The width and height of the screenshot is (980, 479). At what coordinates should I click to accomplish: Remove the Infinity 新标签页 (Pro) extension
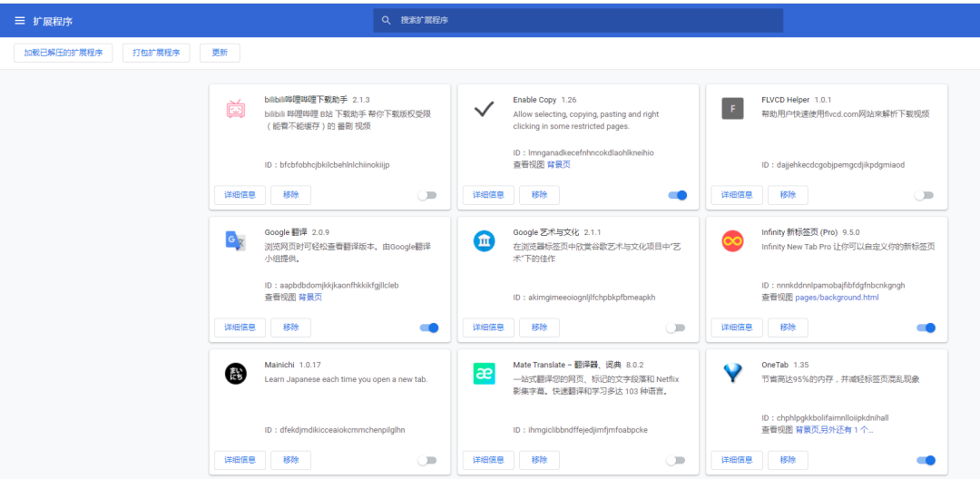788,327
